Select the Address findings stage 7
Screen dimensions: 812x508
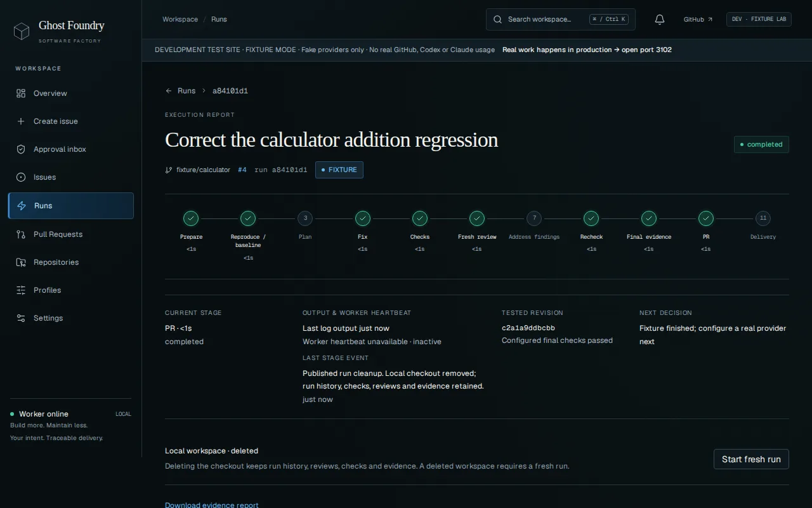tap(534, 218)
